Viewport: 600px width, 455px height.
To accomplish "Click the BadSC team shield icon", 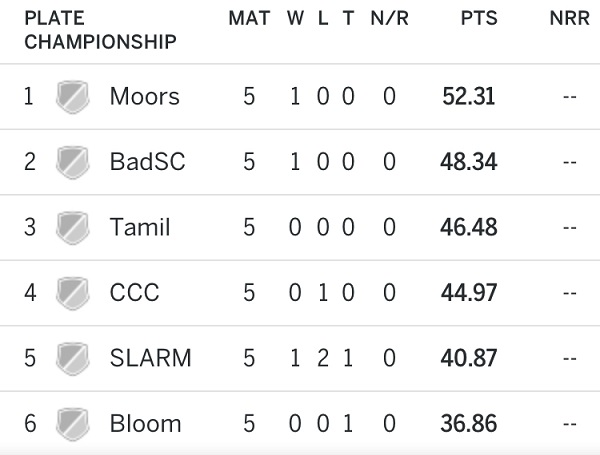I will [73, 162].
